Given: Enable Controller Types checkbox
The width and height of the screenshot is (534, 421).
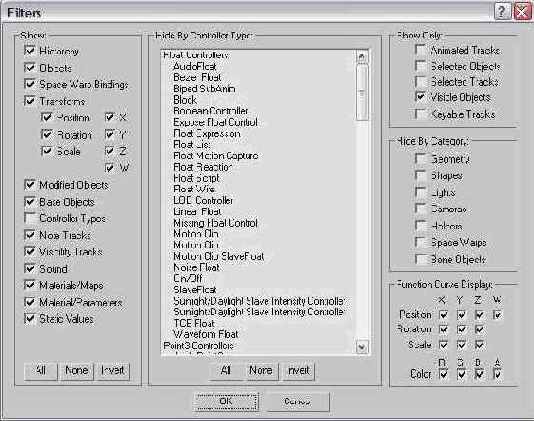Looking at the screenshot, I should pos(30,218).
